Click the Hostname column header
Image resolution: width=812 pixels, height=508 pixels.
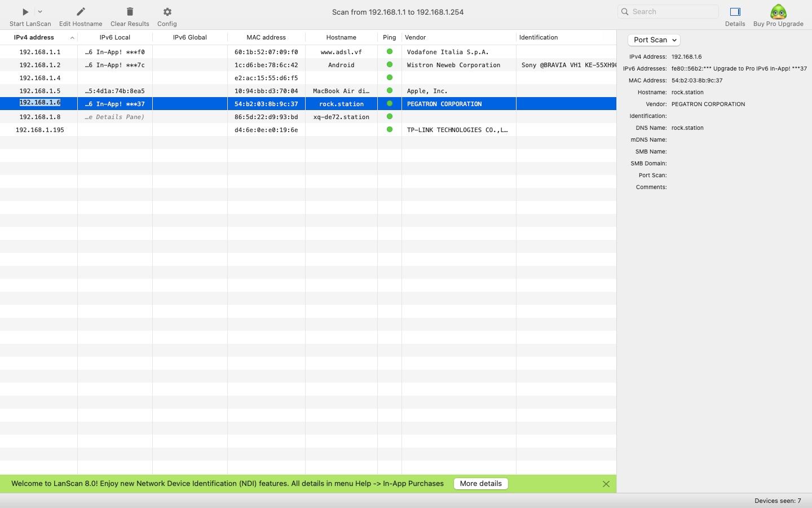pos(341,37)
